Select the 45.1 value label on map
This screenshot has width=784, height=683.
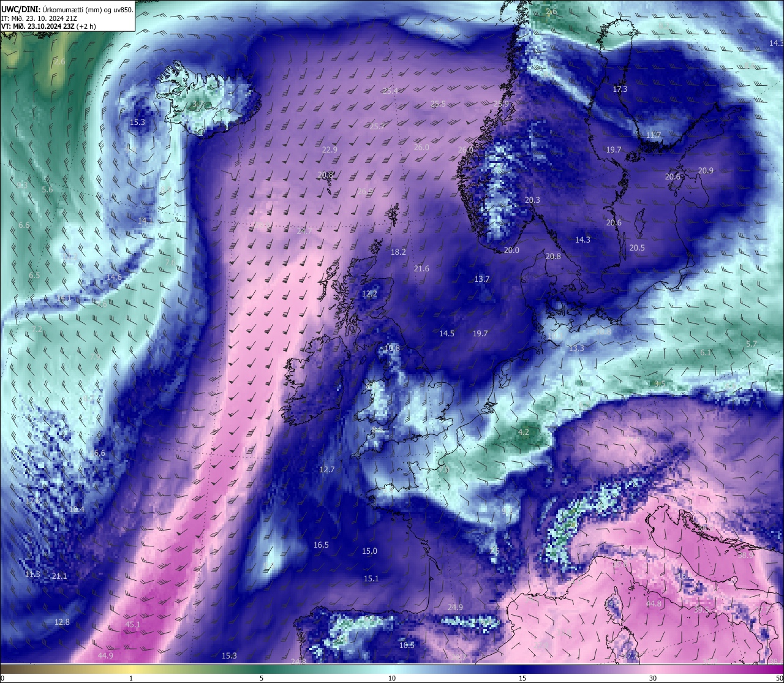coord(133,625)
